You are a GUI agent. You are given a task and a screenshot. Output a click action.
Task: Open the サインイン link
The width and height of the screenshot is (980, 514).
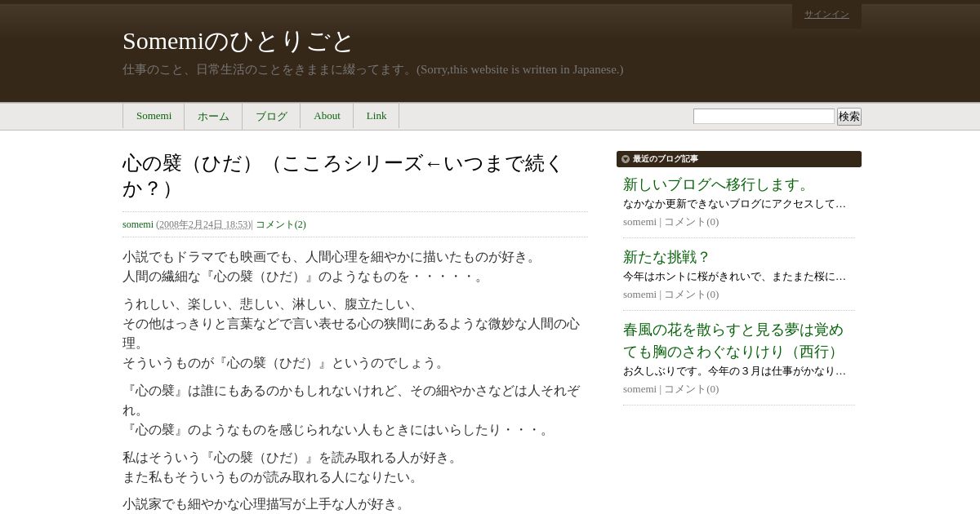pos(826,14)
